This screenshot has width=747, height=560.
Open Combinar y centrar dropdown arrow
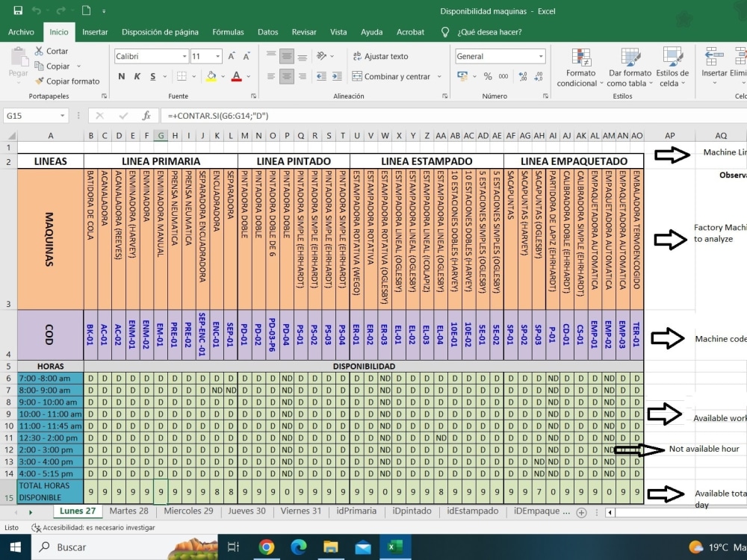click(x=439, y=76)
